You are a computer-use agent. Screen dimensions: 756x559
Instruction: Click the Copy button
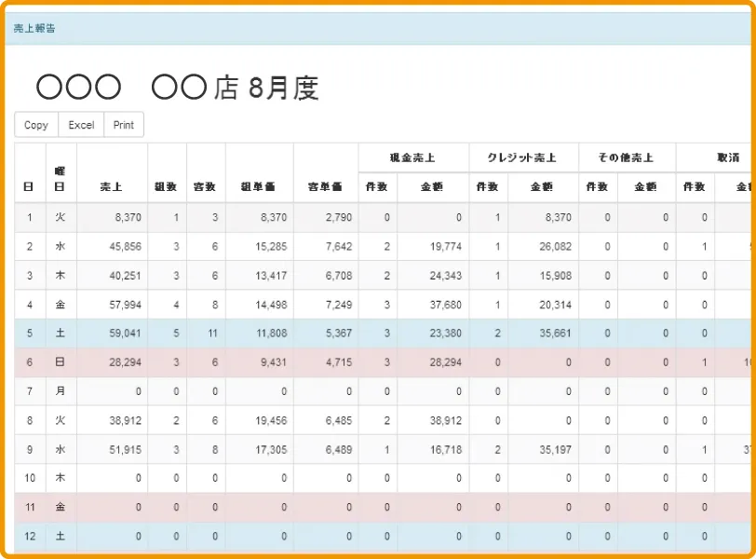[x=35, y=124]
